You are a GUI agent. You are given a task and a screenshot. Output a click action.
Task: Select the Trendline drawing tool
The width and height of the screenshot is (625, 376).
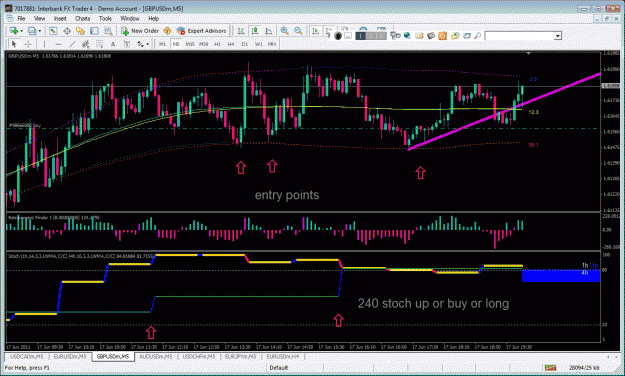[72, 44]
